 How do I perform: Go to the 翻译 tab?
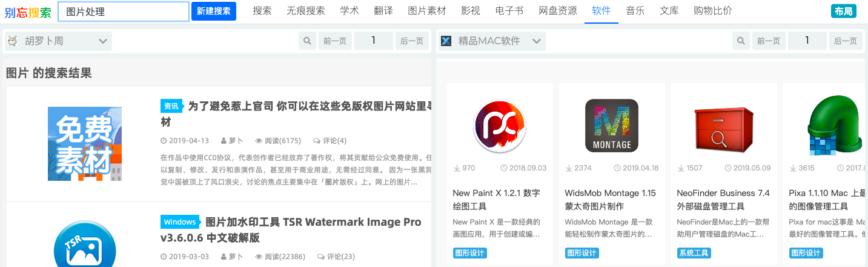coord(383,11)
